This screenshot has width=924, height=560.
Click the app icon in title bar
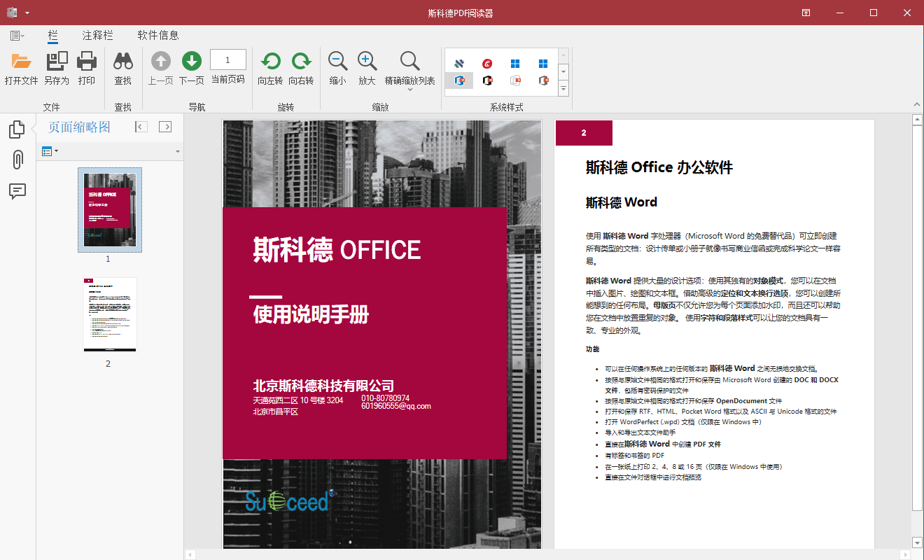pos(11,13)
